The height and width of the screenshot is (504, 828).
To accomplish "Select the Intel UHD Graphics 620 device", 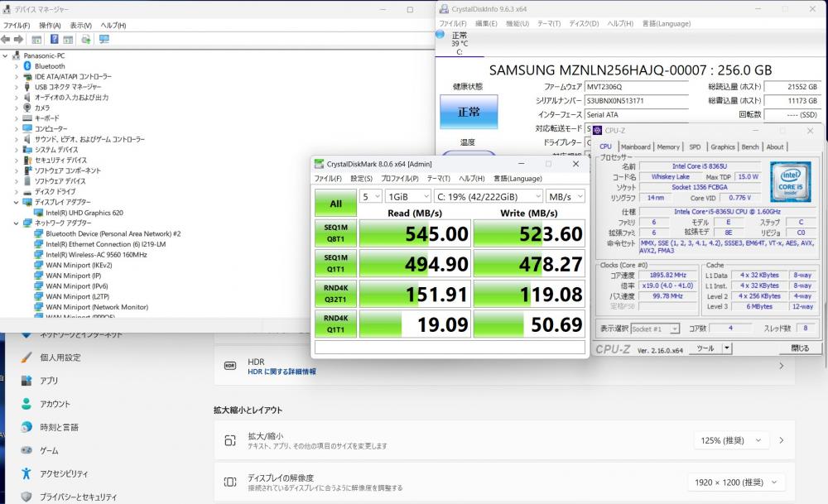I will 84,213.
